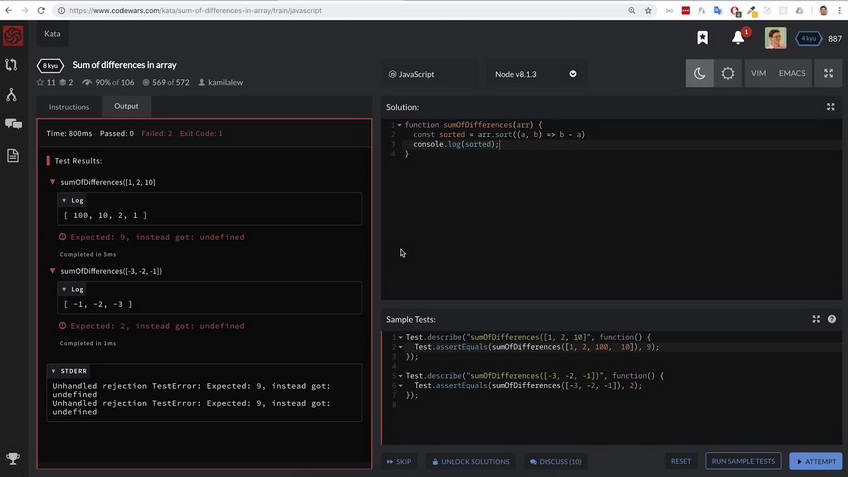Toggle fullscreen layout in the top toolbar
Viewport: 848px width, 477px height.
[828, 74]
